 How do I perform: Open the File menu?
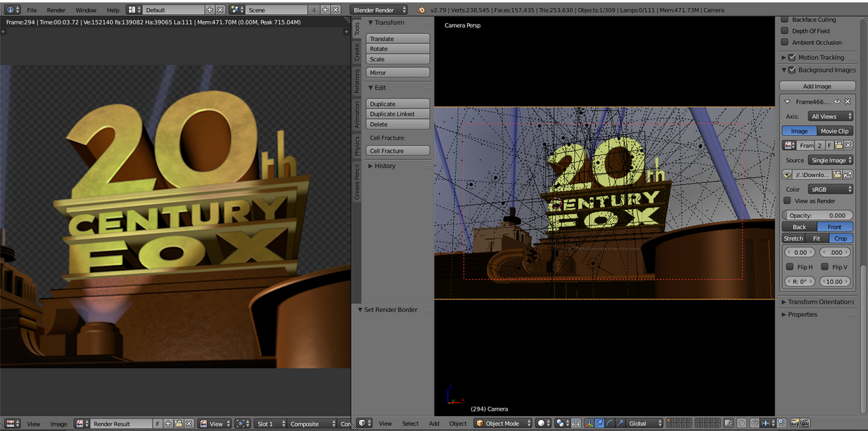click(x=32, y=10)
